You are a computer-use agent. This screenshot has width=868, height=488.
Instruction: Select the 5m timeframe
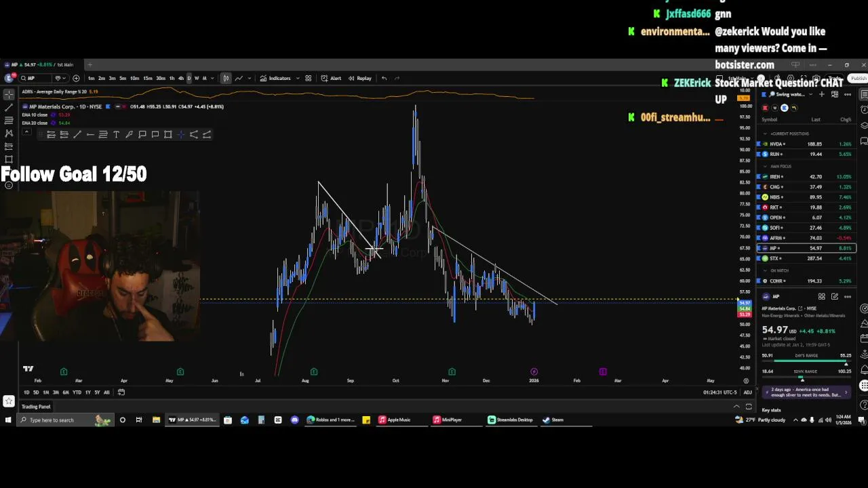tap(123, 78)
